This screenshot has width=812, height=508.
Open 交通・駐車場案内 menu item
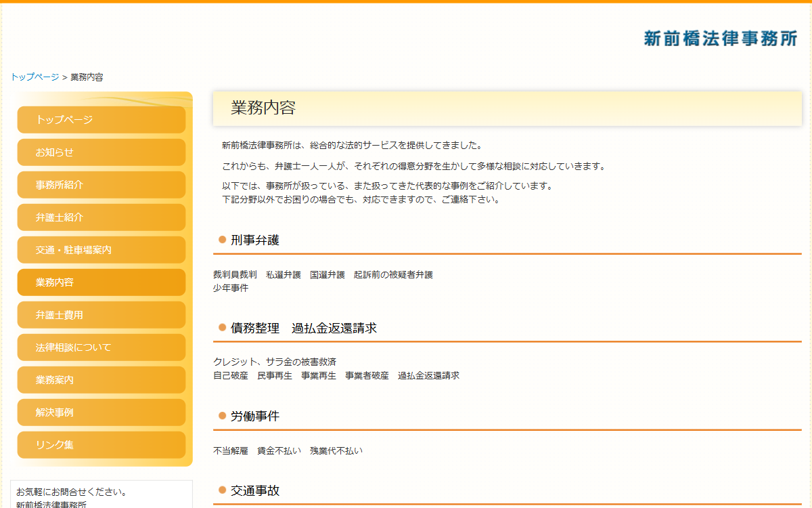point(101,250)
